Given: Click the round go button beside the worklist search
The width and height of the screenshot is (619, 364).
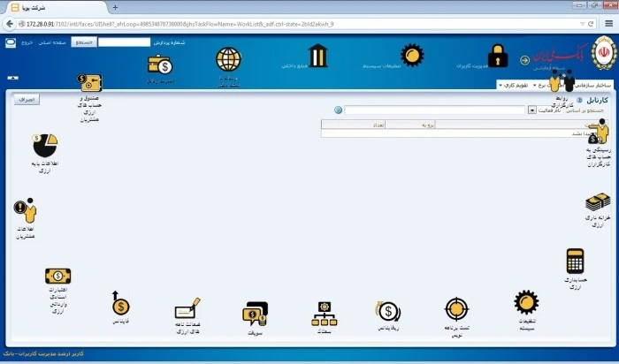Looking at the screenshot, I should click(x=338, y=110).
